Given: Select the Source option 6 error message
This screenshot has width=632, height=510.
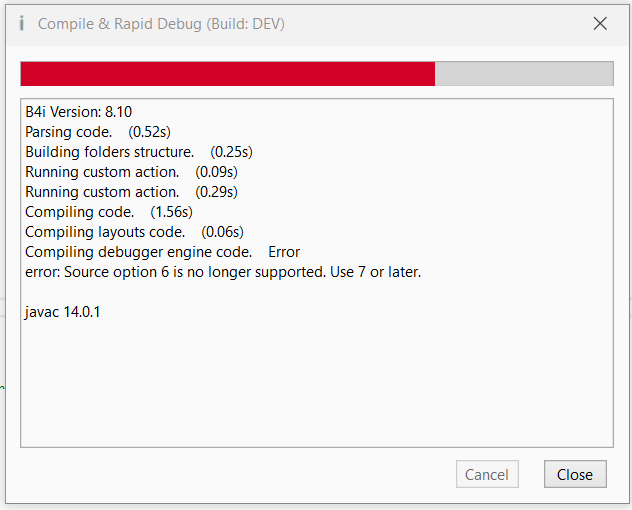Looking at the screenshot, I should point(223,272).
